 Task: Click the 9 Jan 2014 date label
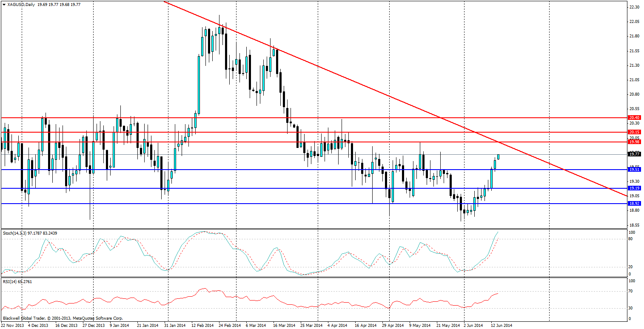[120, 326]
